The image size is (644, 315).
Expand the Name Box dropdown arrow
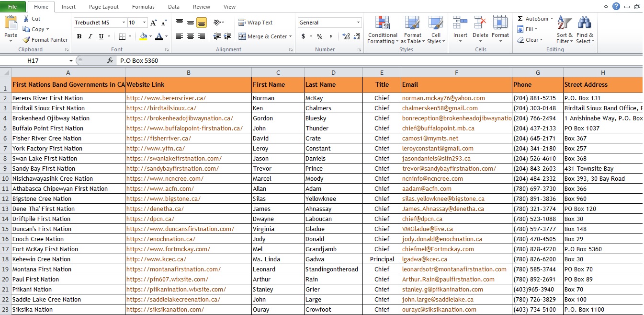coord(71,61)
